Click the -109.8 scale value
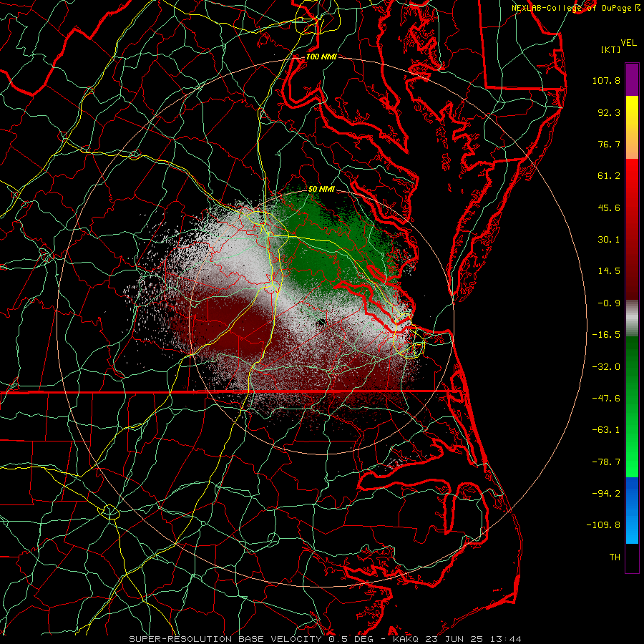The image size is (644, 644). [603, 525]
